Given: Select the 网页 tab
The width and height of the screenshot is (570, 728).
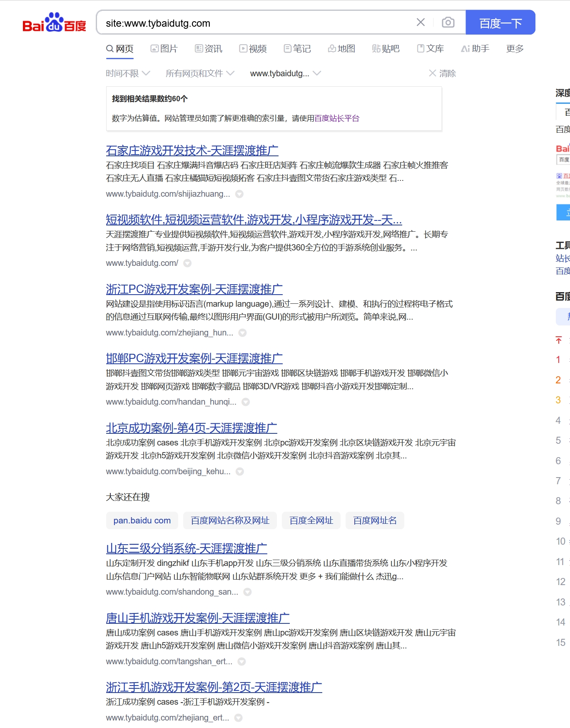Looking at the screenshot, I should [120, 49].
